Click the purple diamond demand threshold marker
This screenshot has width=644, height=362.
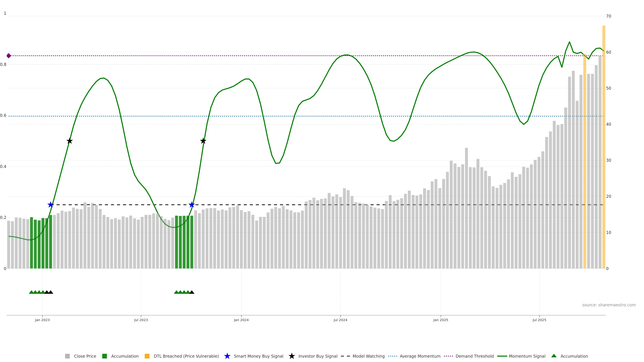coord(9,56)
